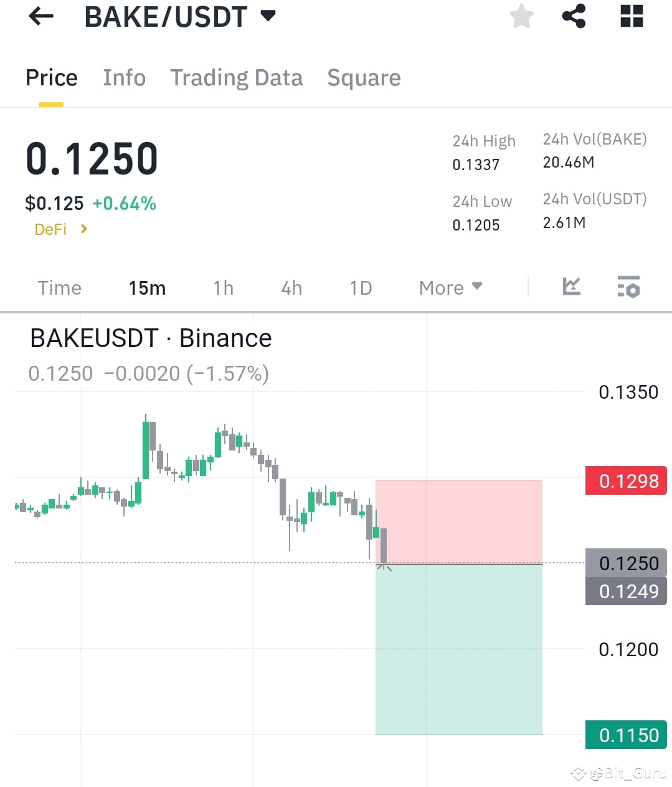Image resolution: width=672 pixels, height=787 pixels.
Task: Open chart indicator settings icon
Action: pyautogui.click(x=628, y=287)
